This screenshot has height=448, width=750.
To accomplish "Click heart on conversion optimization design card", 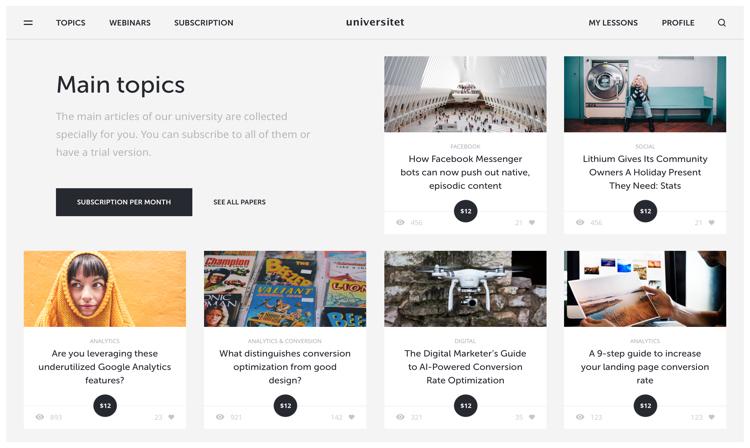I will [x=352, y=417].
